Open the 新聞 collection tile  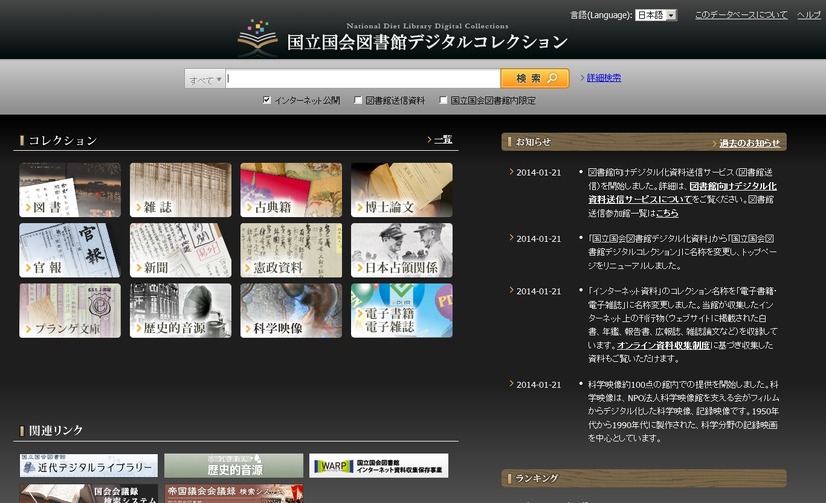pos(181,250)
